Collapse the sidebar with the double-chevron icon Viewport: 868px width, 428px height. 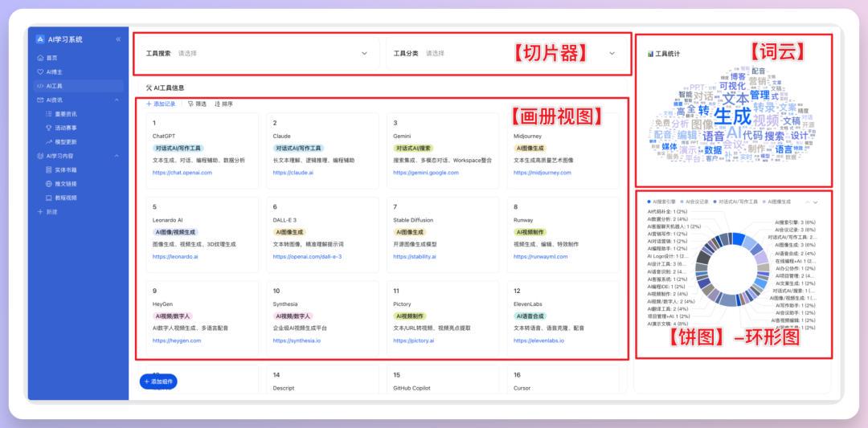(x=118, y=39)
